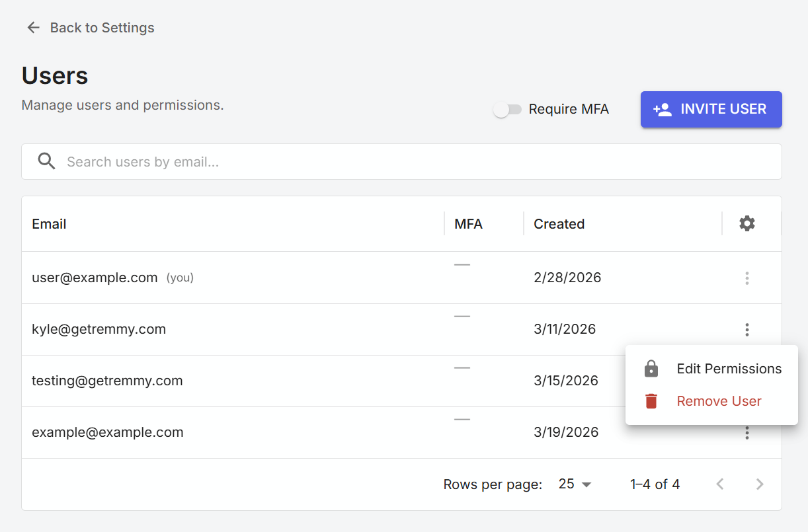Click the back arrow icon
The image size is (808, 532).
[33, 27]
